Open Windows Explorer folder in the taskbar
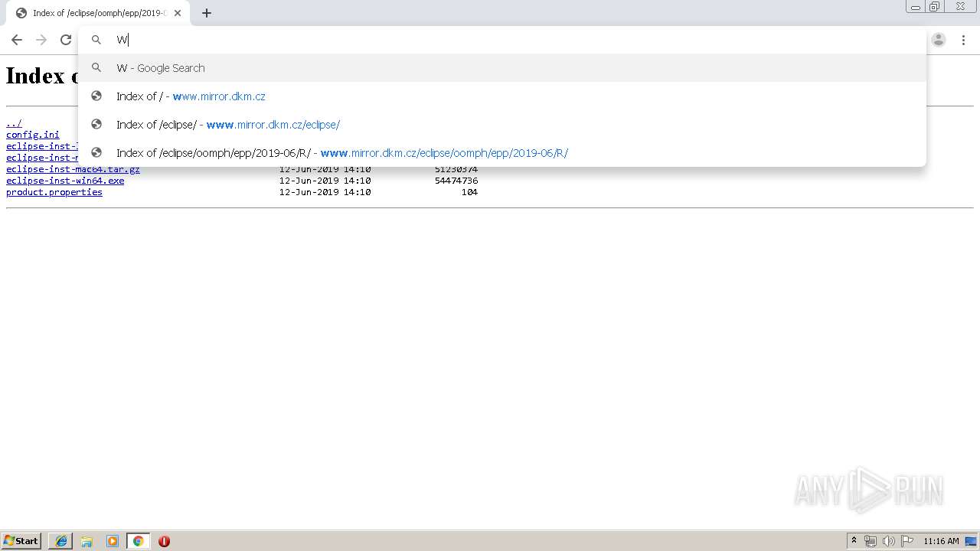This screenshot has height=551, width=980. pos(87,541)
